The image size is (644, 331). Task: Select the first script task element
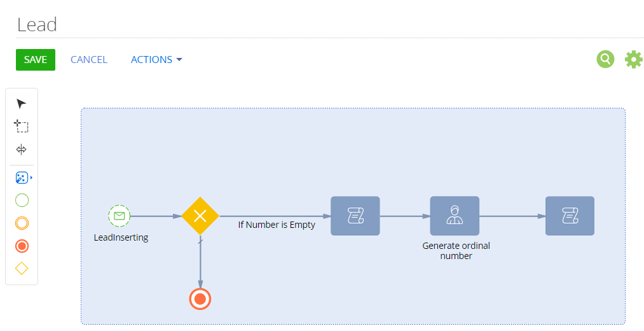[x=355, y=216]
